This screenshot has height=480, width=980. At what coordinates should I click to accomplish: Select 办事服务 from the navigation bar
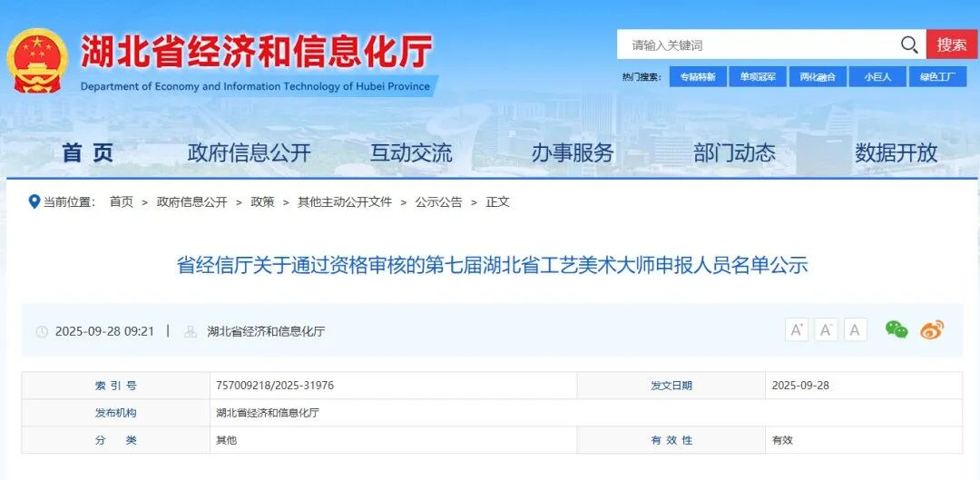pyautogui.click(x=573, y=152)
